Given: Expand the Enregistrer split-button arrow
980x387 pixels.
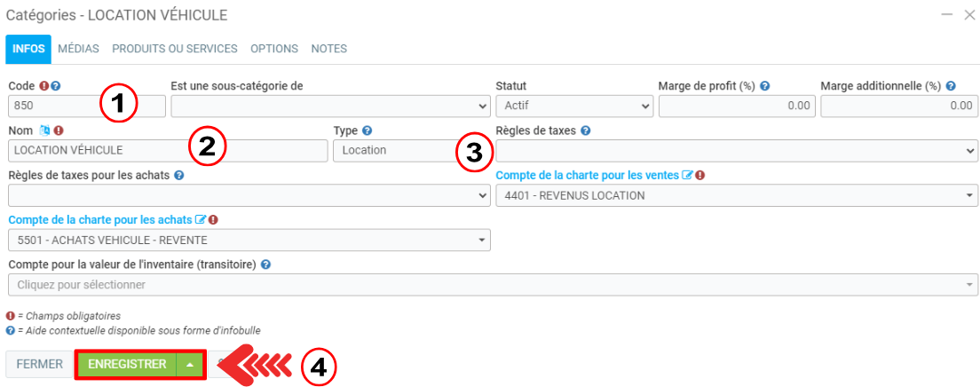Looking at the screenshot, I should pos(191,364).
